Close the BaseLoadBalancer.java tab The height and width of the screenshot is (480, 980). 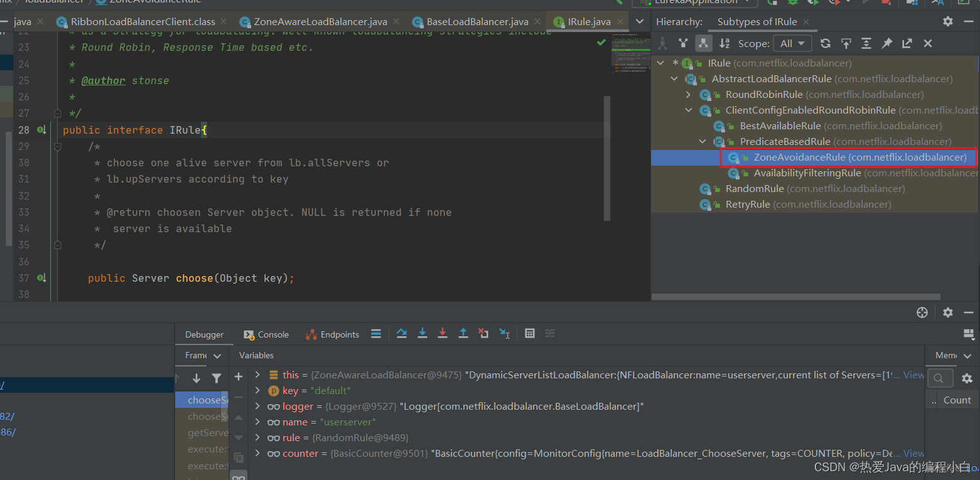pyautogui.click(x=538, y=22)
